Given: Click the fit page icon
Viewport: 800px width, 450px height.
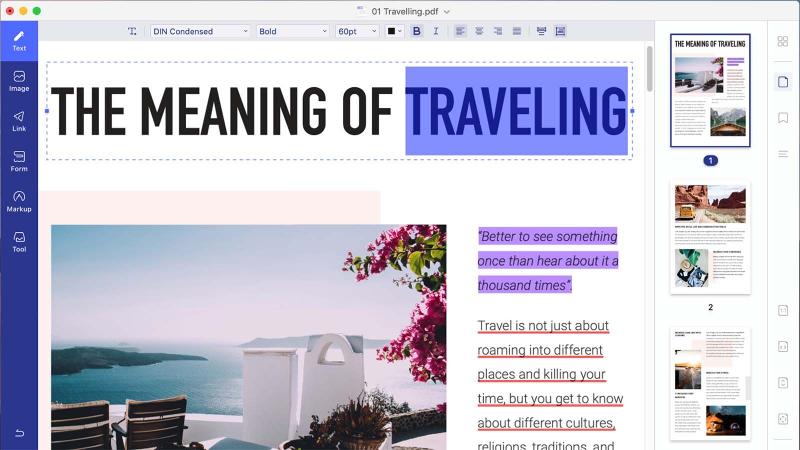Looking at the screenshot, I should (x=783, y=383).
